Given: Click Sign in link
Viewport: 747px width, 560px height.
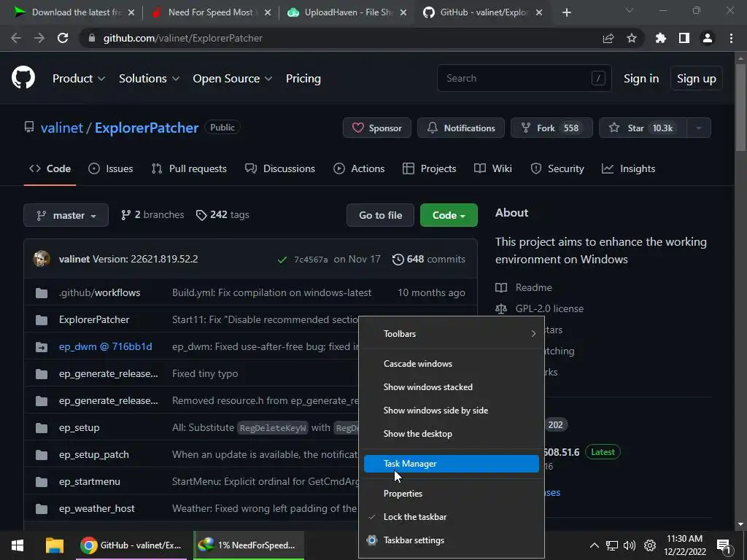Looking at the screenshot, I should coord(641,79).
